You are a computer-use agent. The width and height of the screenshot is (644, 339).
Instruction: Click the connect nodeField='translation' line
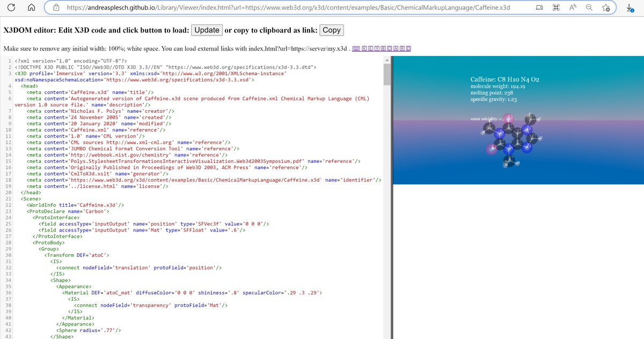140,268
